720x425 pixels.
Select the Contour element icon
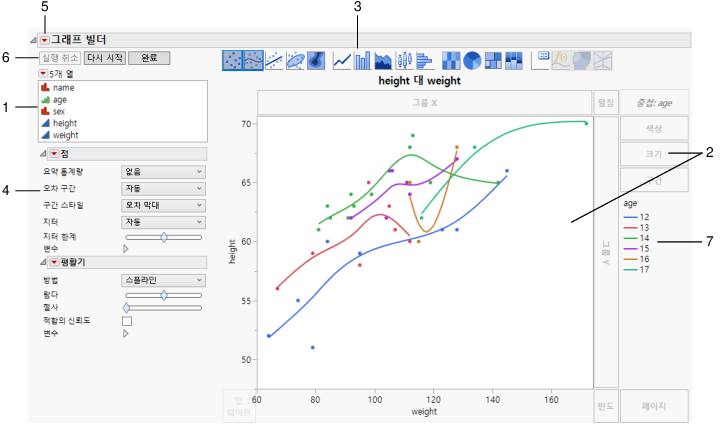pos(316,60)
